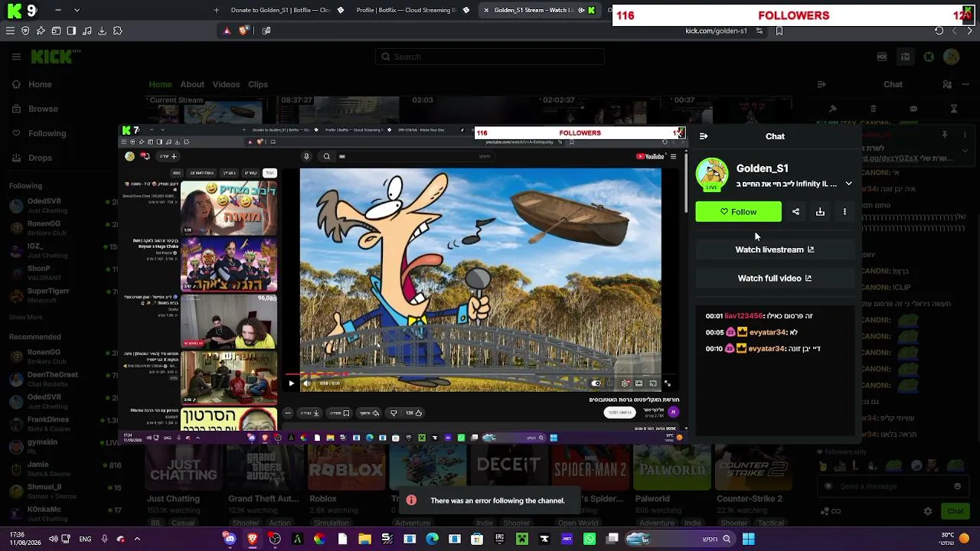980x551 pixels.
Task: Click the background Send a message field
Action: coord(893,486)
